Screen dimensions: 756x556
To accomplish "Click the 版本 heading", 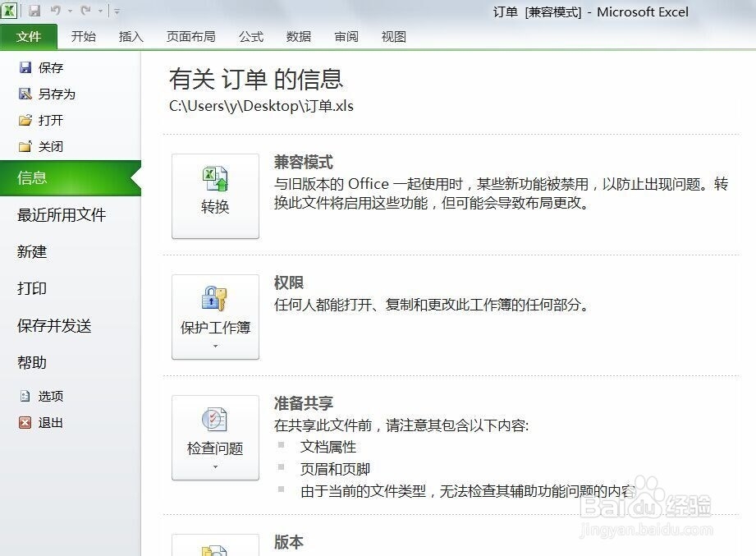I will tap(289, 542).
